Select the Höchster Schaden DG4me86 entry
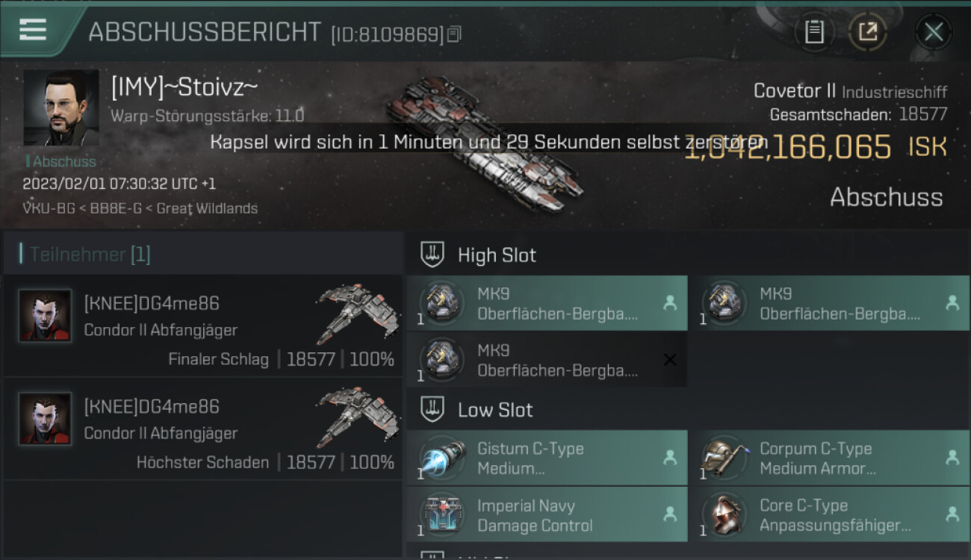The width and height of the screenshot is (971, 560). [x=203, y=429]
